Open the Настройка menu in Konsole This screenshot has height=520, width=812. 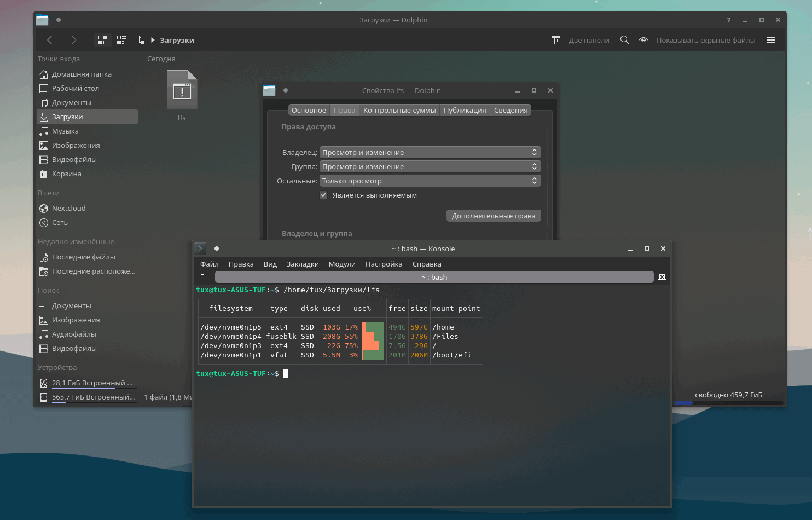coord(384,264)
